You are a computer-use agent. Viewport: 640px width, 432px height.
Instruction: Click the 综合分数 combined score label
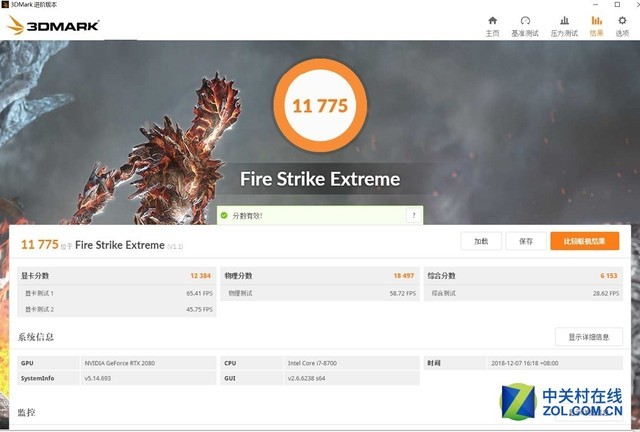click(441, 276)
